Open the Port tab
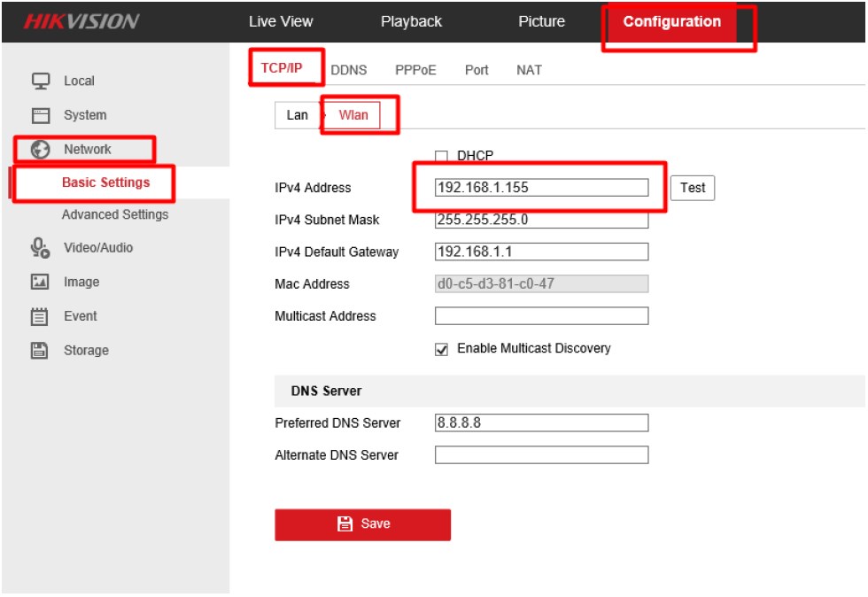This screenshot has height=597, width=868. click(x=477, y=70)
